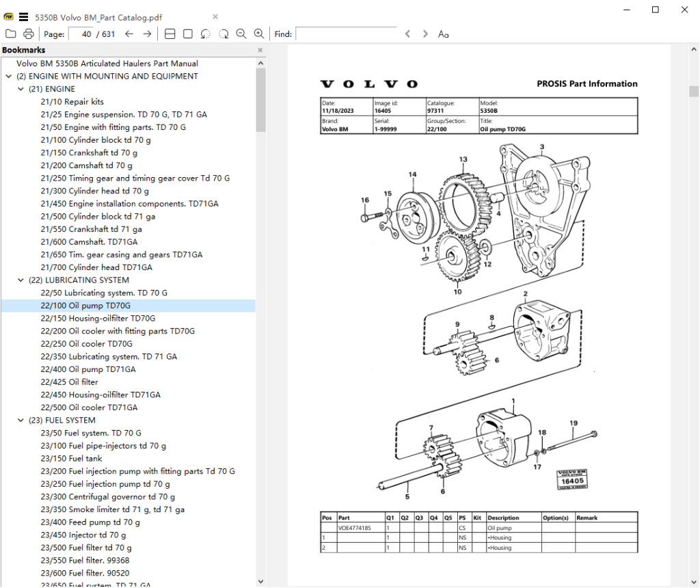Viewport: 700px width, 588px height.
Task: Zoom in on the document
Action: point(259,34)
